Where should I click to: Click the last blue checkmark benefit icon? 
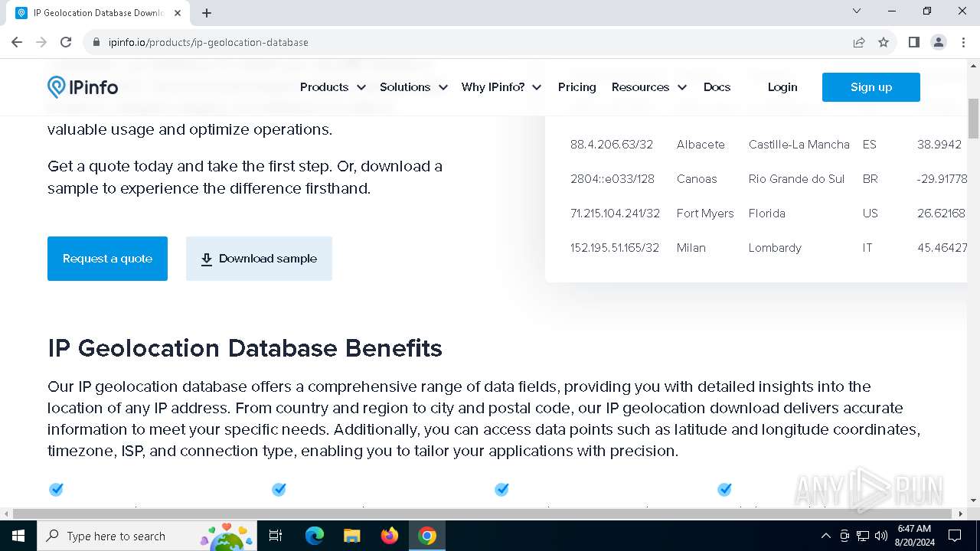point(724,490)
